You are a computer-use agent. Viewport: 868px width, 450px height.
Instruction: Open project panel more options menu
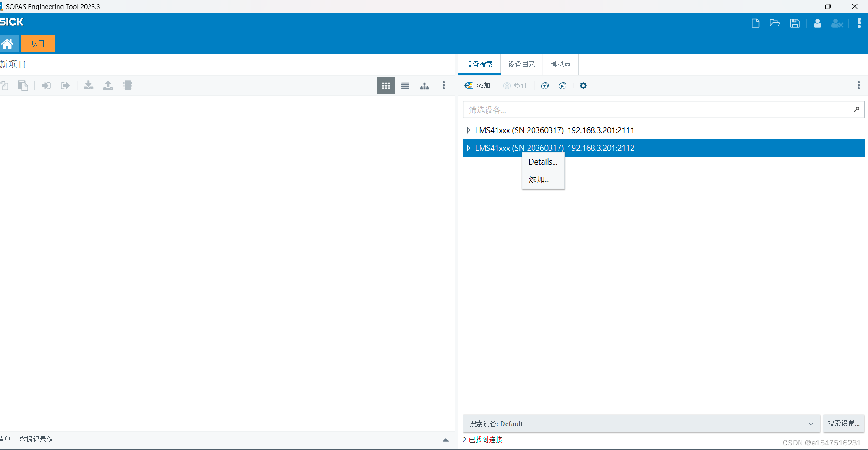pyautogui.click(x=444, y=86)
